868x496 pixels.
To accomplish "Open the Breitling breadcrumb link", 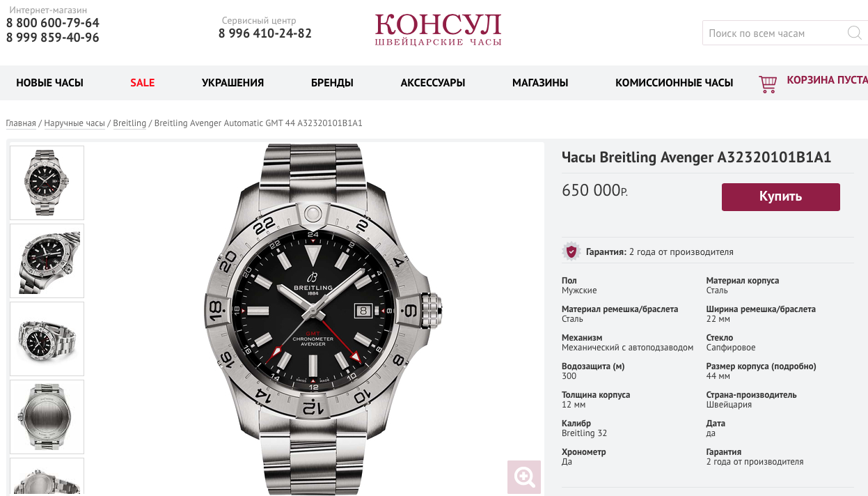I will pyautogui.click(x=129, y=123).
